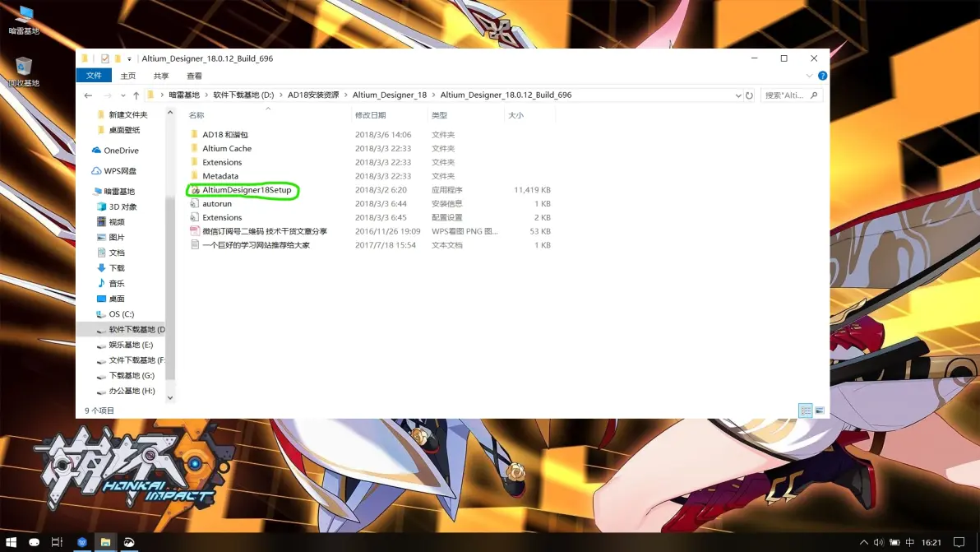Screen dimensions: 980x552
Task: Open the 暗雷基地 desktop icon
Action: 24,20
